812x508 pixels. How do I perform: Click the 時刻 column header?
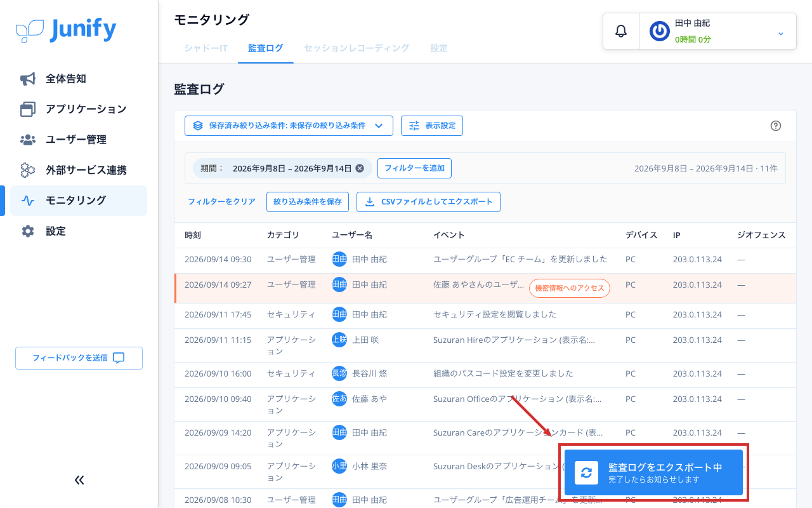(193, 235)
